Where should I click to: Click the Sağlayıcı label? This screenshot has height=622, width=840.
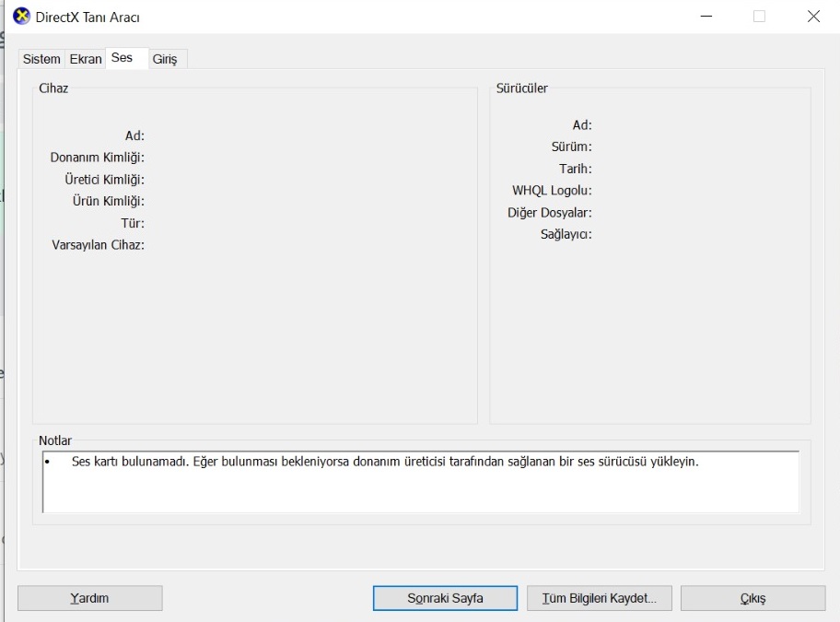[566, 235]
